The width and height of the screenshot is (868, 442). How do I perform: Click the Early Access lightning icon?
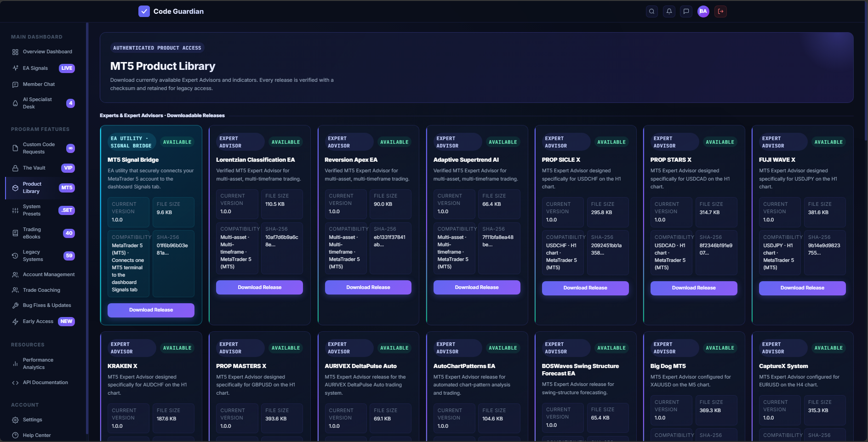(15, 322)
